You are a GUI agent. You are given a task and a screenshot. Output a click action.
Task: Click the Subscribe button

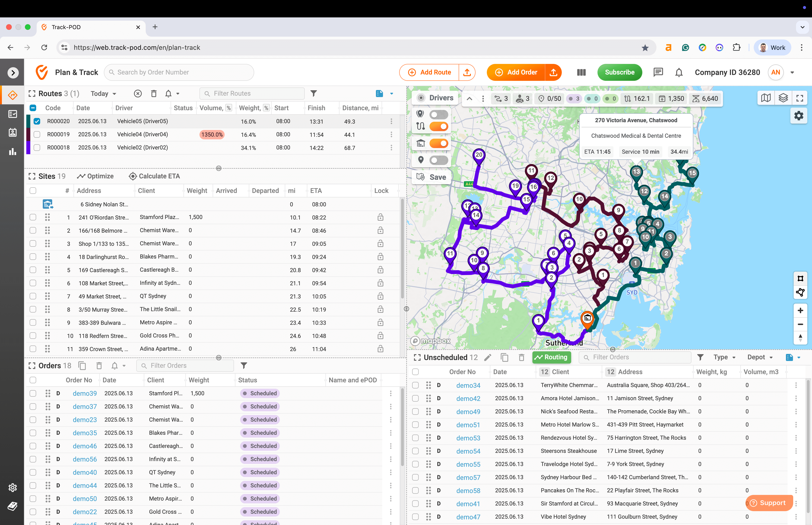coord(620,72)
